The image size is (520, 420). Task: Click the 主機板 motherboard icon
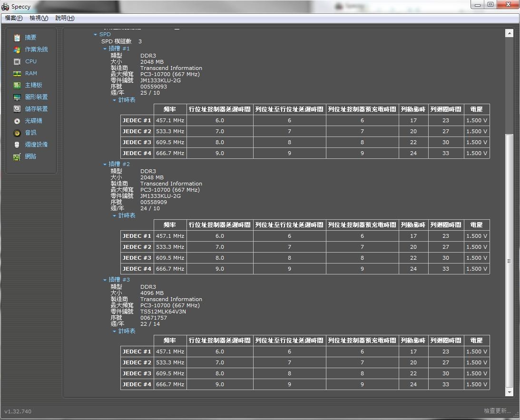tap(17, 85)
